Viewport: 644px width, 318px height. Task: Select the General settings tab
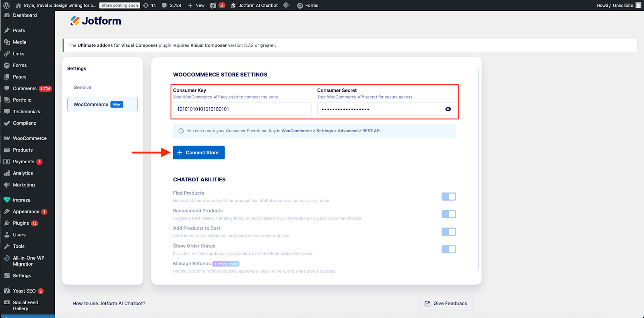83,88
